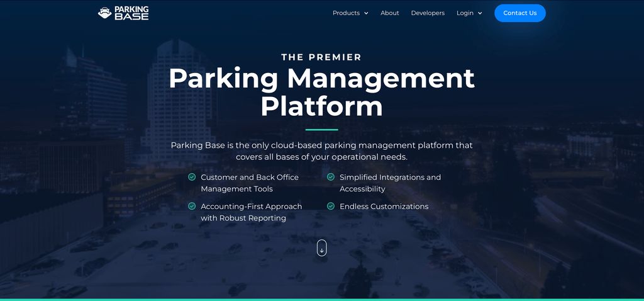Click 'Customer and Back Office Management Tools' text

pyautogui.click(x=250, y=183)
